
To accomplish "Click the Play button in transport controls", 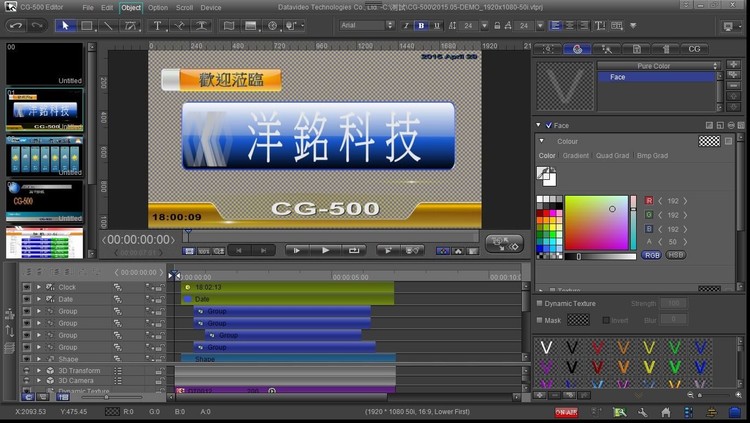I will click(x=325, y=250).
